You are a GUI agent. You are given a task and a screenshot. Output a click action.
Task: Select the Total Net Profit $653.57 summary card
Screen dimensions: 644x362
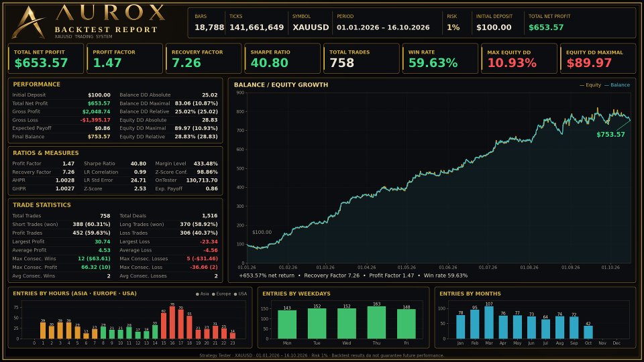click(x=46, y=58)
